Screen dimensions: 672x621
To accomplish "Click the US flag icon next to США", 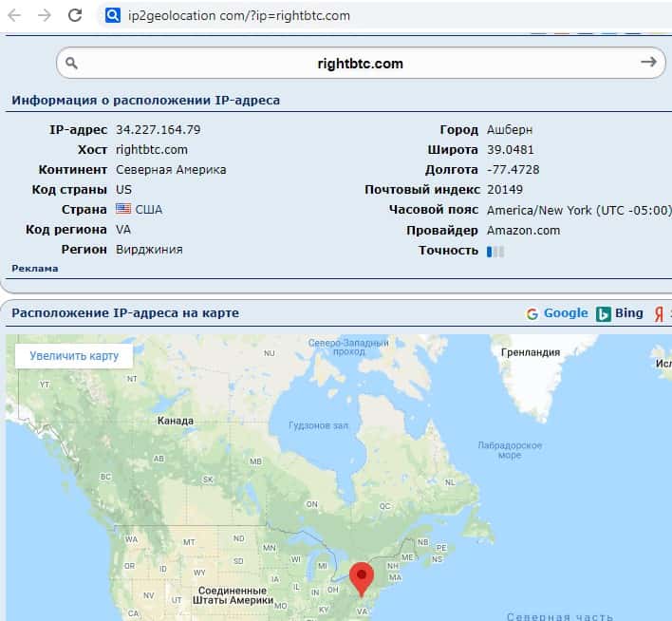I will point(123,209).
